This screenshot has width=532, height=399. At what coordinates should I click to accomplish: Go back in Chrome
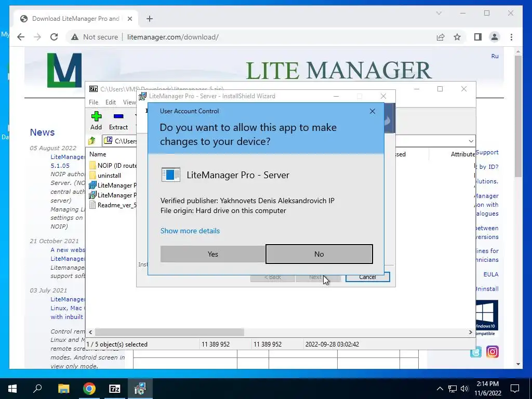21,37
